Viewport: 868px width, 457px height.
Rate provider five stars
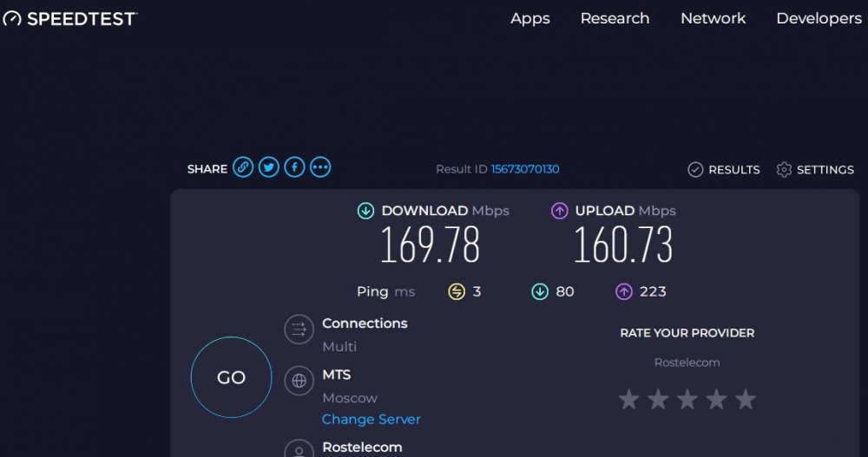click(746, 400)
